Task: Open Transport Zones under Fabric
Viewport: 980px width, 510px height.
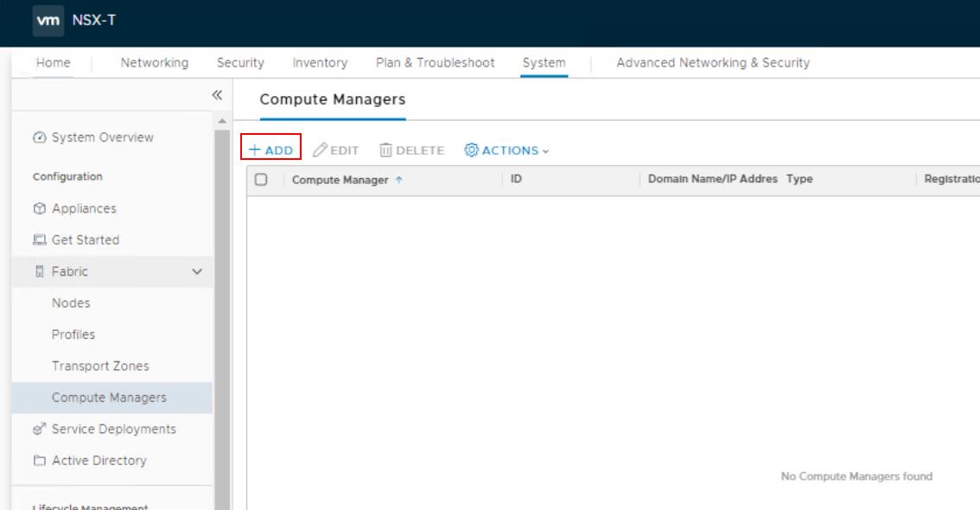Action: click(100, 367)
